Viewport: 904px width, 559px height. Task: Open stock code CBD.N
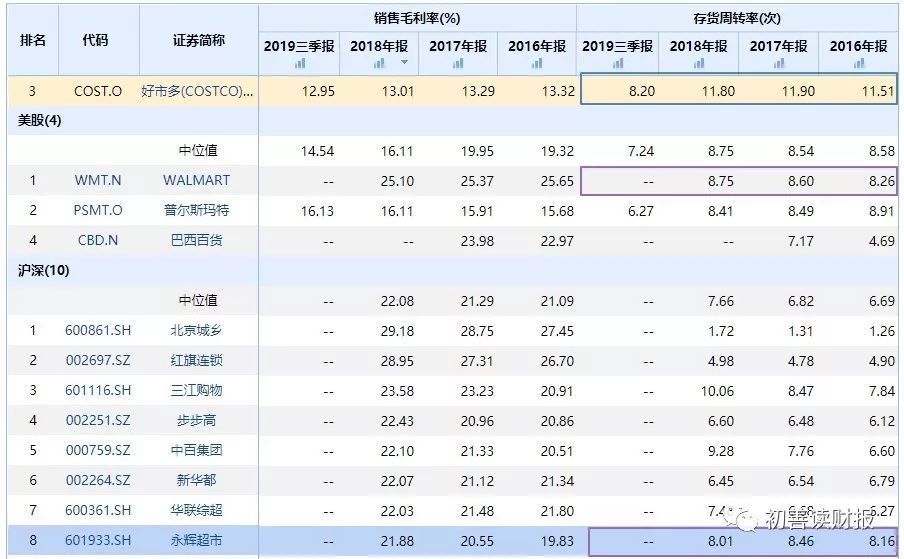point(98,240)
